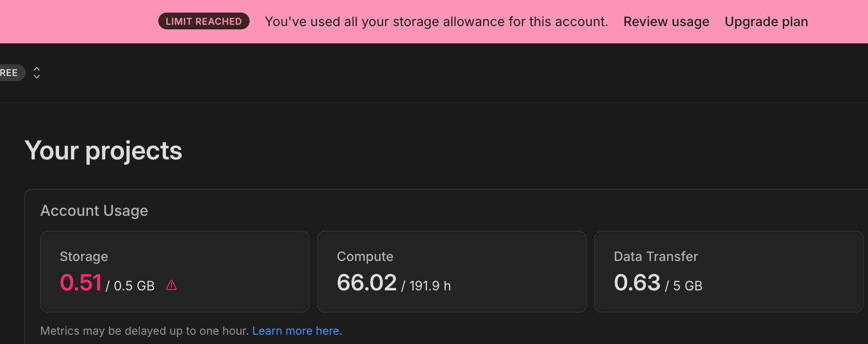Click the red storage warning triangle icon
This screenshot has height=344, width=868.
click(171, 285)
